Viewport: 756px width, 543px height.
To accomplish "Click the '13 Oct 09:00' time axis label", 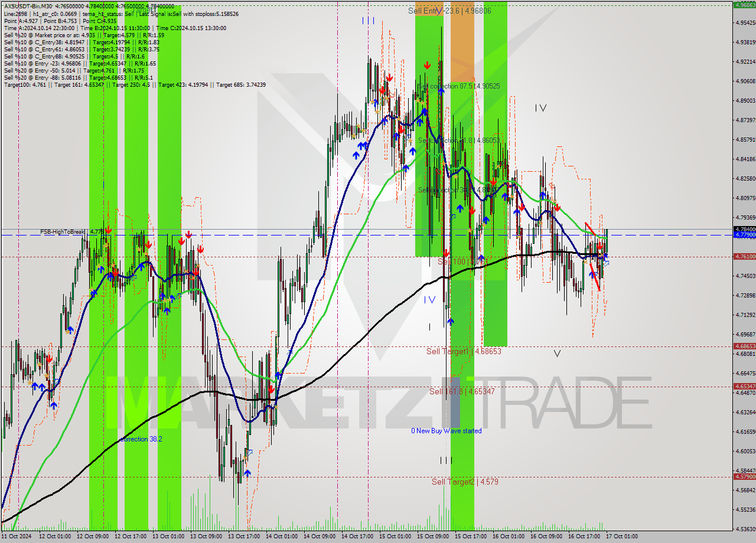I will [205, 537].
